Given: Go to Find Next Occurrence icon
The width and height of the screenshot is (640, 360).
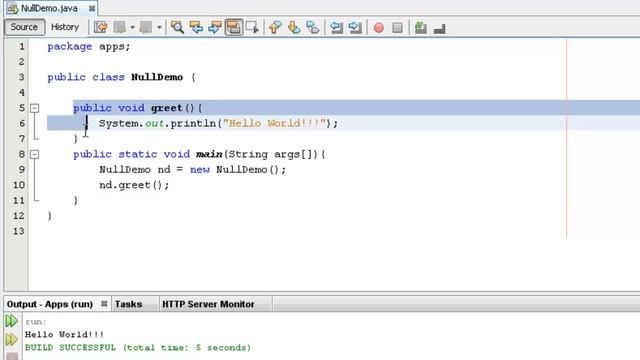Looking at the screenshot, I should [x=215, y=27].
